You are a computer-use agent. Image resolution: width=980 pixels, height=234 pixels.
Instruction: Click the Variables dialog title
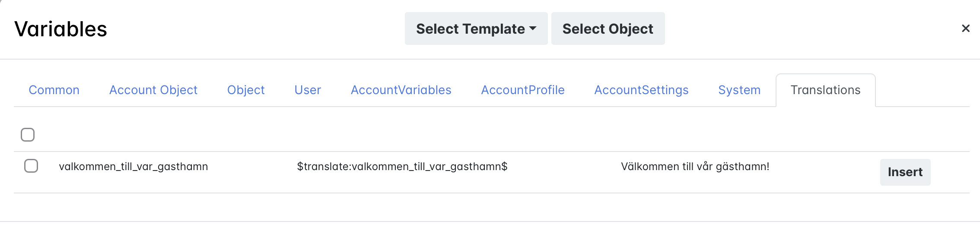point(60,29)
